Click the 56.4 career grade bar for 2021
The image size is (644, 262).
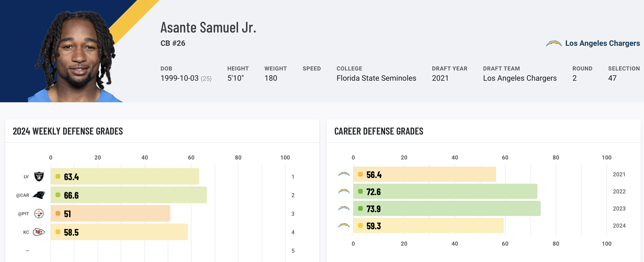[x=425, y=174]
